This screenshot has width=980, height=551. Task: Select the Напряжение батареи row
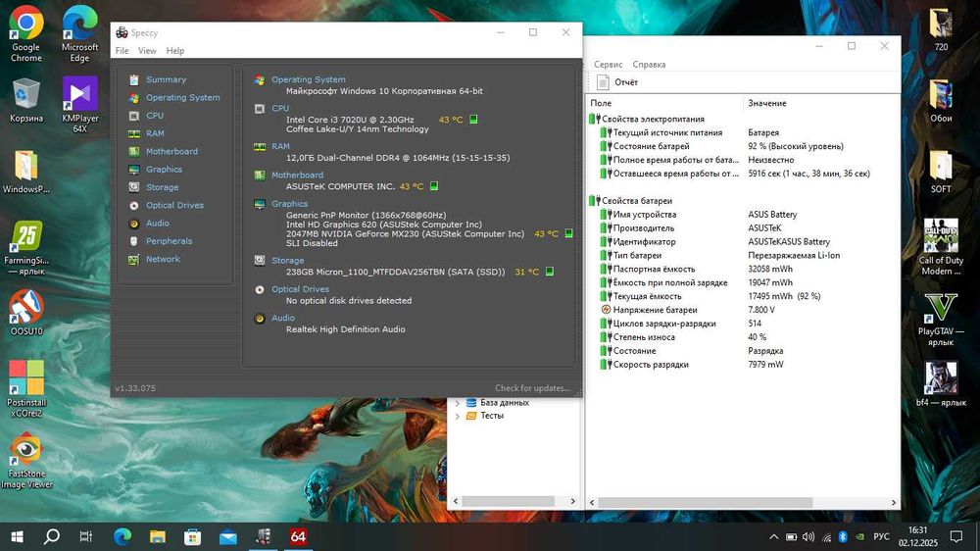pos(743,310)
